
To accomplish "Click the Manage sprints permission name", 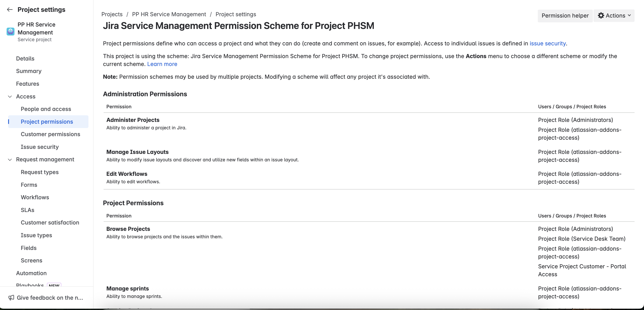I will point(128,289).
